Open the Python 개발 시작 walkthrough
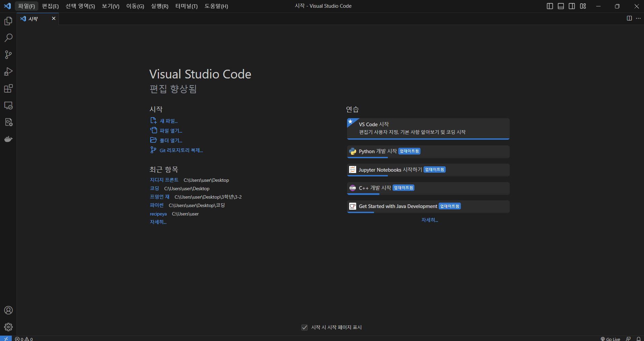 [x=428, y=151]
